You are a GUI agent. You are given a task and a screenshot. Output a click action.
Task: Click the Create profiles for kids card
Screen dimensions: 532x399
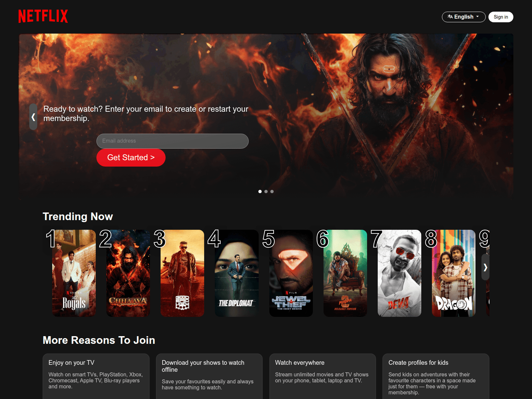point(436,376)
